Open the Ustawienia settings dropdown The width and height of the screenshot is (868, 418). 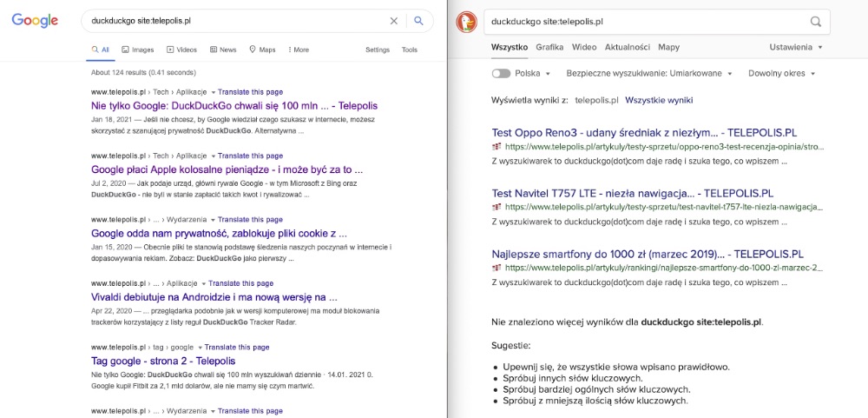796,47
